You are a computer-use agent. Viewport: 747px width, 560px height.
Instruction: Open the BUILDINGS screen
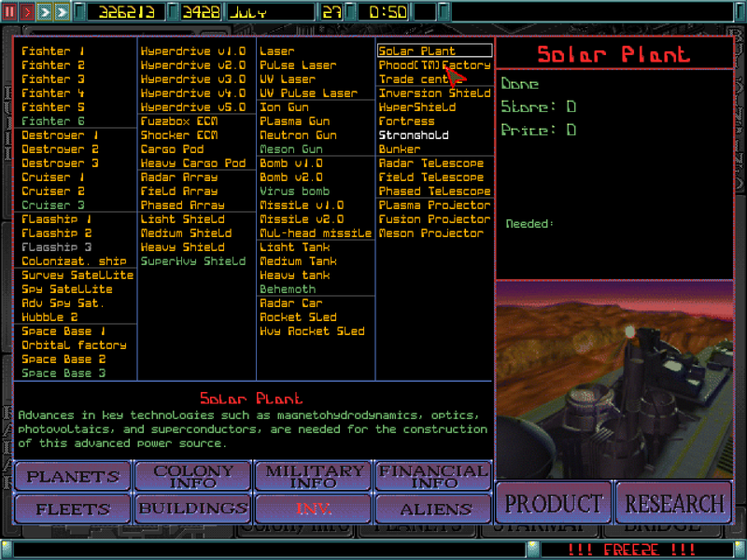click(x=191, y=509)
